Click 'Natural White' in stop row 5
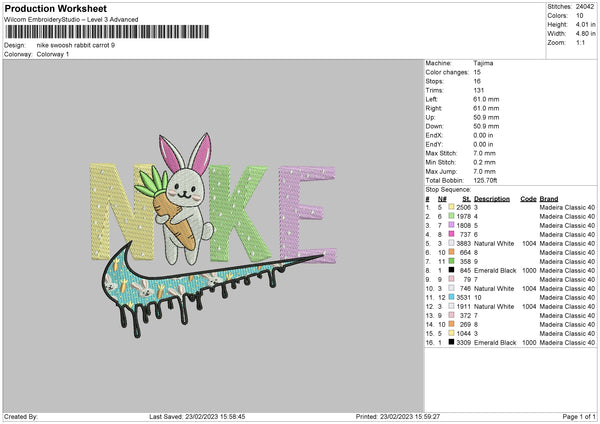The image size is (600, 424). click(x=494, y=243)
